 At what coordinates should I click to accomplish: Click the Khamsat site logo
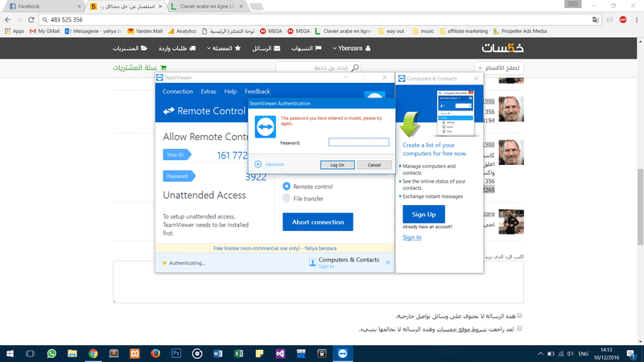502,48
